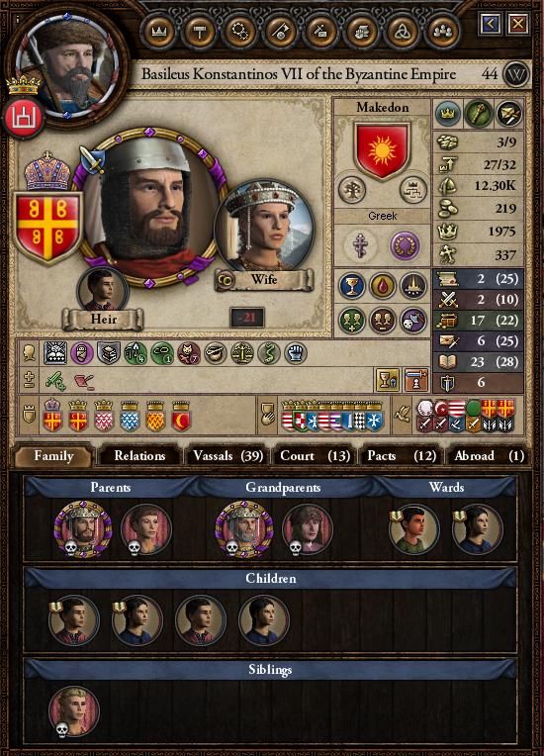This screenshot has height=756, width=544.
Task: Click the dynasty tree icon under Makedon
Action: [352, 189]
